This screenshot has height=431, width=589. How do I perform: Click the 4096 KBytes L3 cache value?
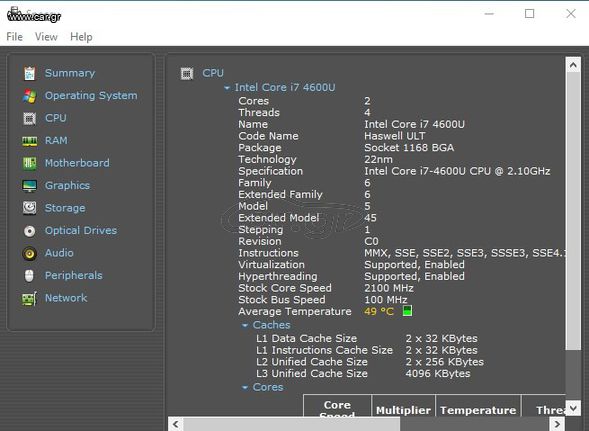click(438, 374)
